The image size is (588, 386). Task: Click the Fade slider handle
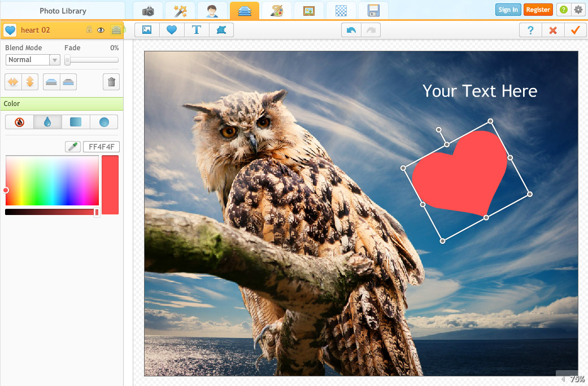tap(68, 60)
